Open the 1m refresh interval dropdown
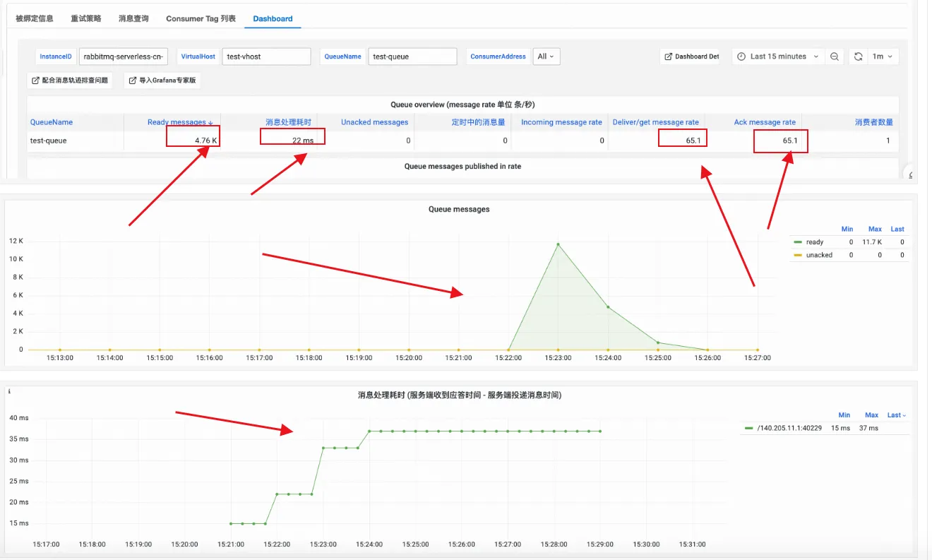This screenshot has height=560, width=932. (882, 56)
